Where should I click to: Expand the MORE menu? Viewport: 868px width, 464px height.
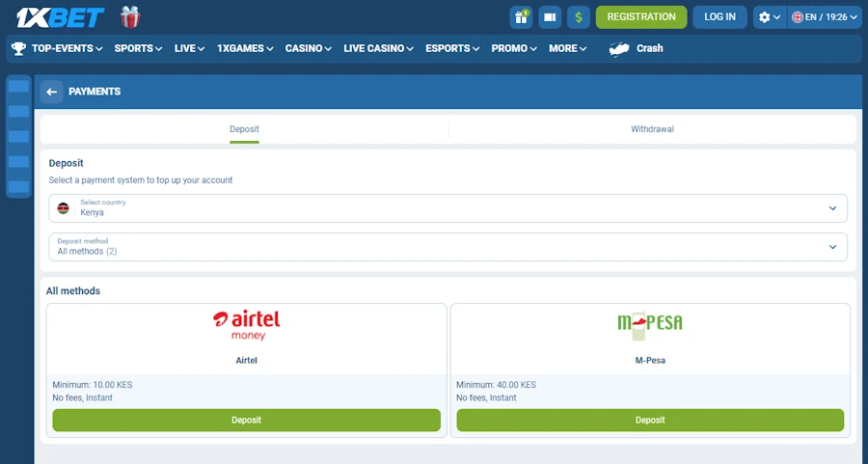(x=567, y=49)
